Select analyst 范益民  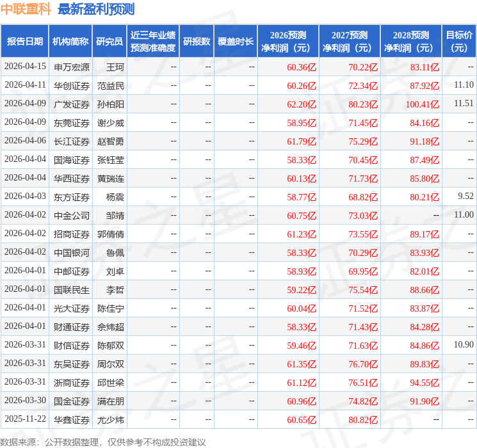tap(111, 86)
